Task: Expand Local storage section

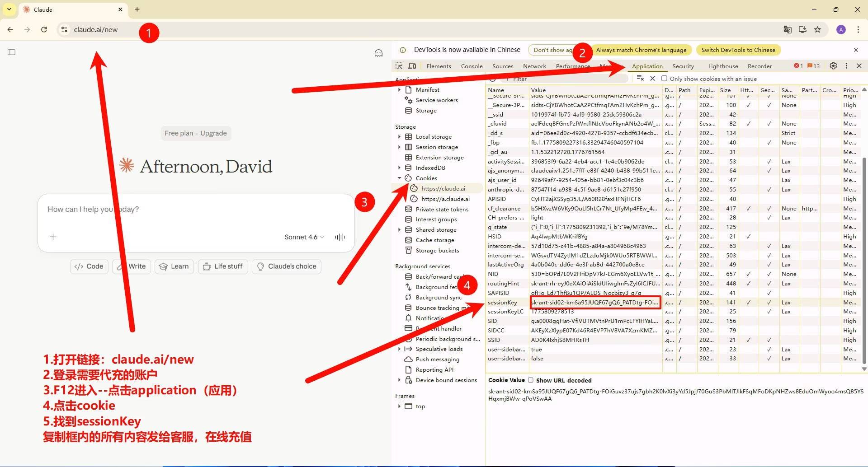Action: click(399, 136)
